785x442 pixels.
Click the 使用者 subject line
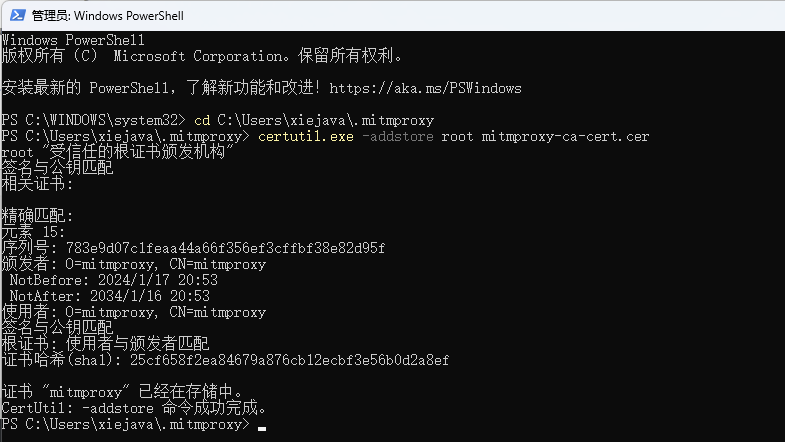tap(133, 312)
